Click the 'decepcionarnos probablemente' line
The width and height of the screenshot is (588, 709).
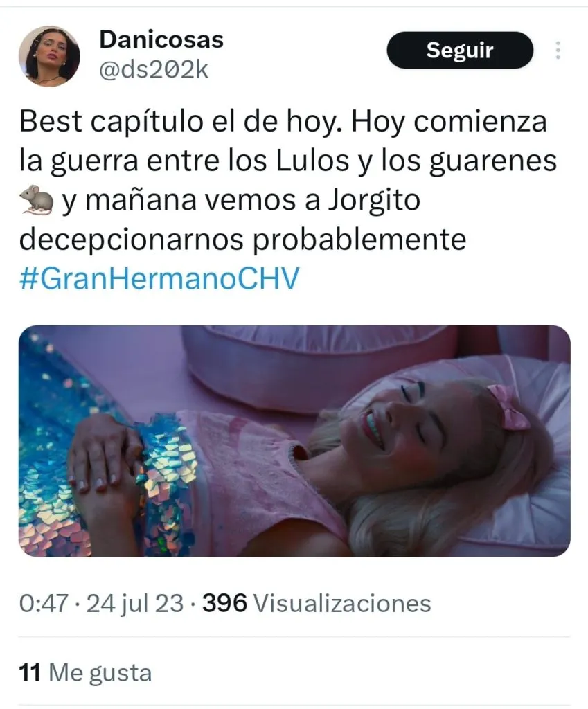(242, 240)
